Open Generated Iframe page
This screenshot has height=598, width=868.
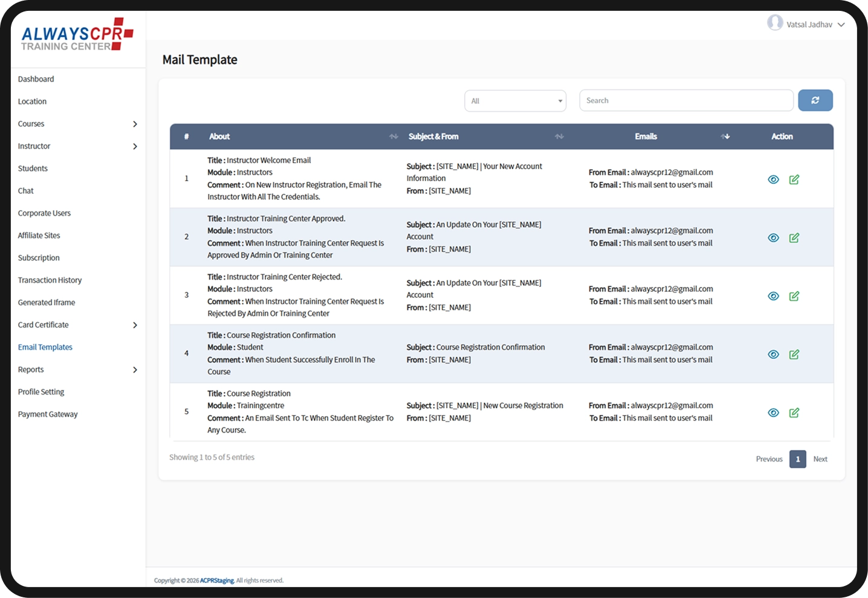(x=47, y=303)
